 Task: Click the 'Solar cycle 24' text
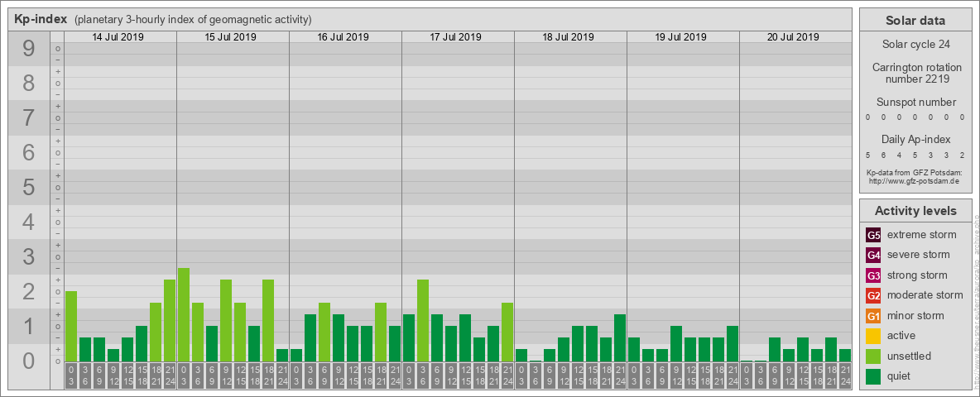coord(915,45)
